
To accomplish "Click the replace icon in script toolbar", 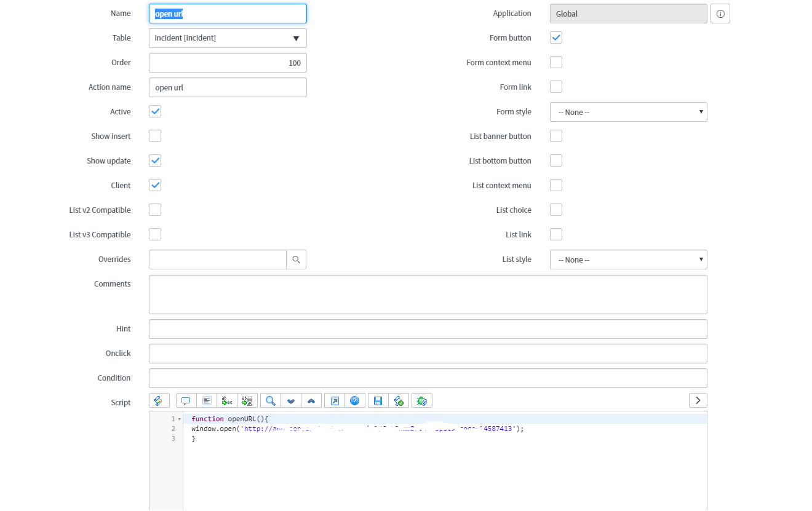I will point(227,401).
